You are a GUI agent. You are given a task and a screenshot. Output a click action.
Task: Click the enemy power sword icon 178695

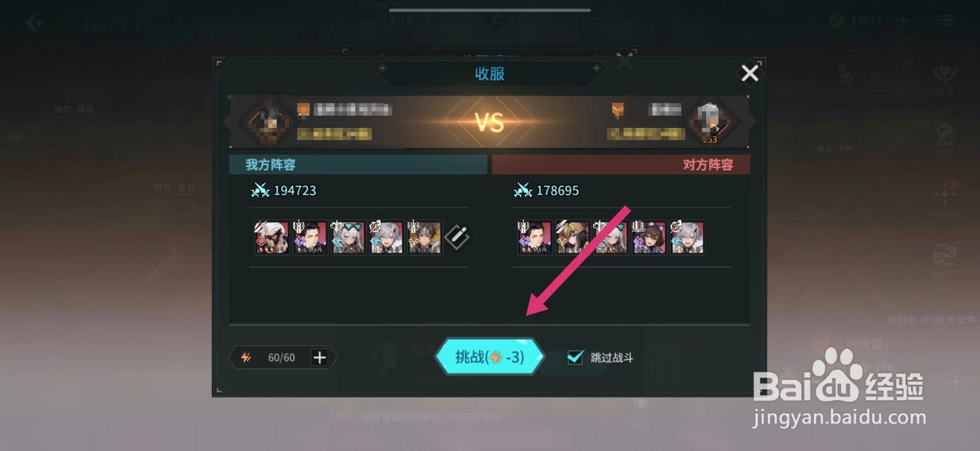[522, 190]
